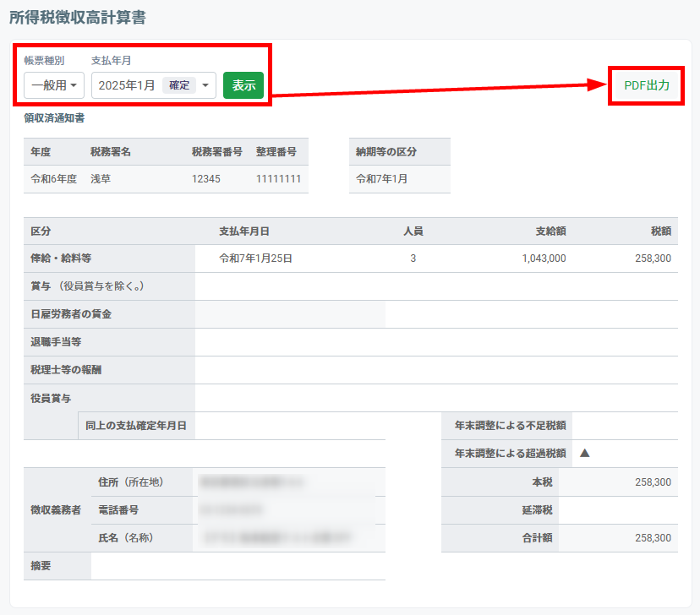Viewport: 700px width, 615px height.
Task: Click the 支払年月日 cell 令和7年1月25日
Action: pyautogui.click(x=255, y=259)
